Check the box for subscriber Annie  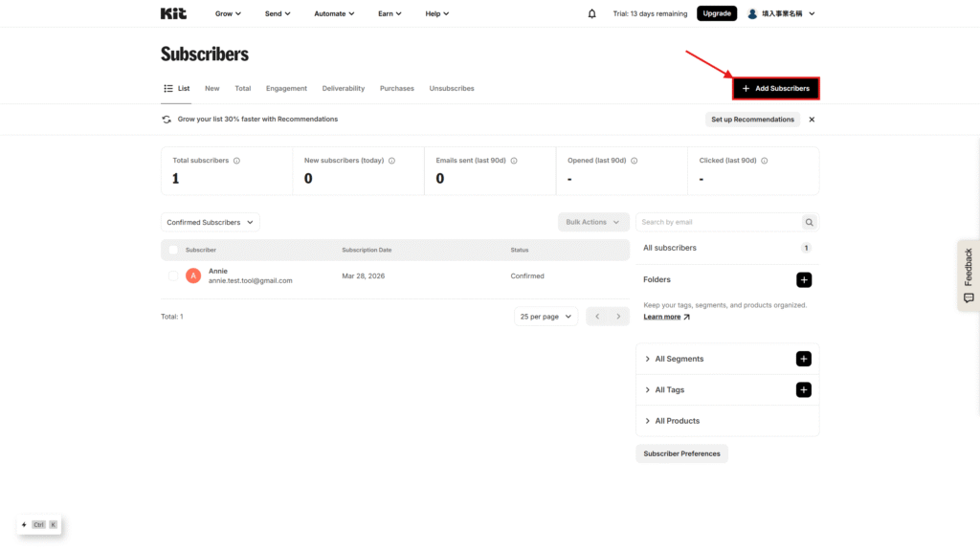tap(173, 275)
